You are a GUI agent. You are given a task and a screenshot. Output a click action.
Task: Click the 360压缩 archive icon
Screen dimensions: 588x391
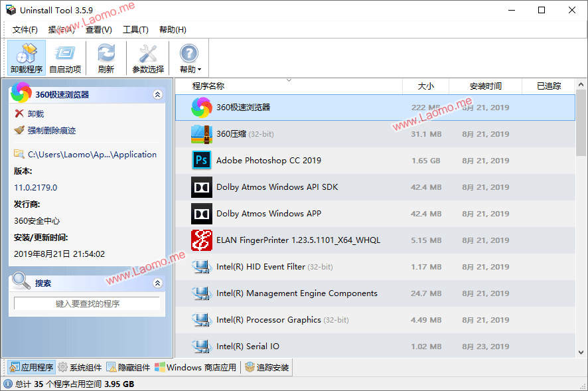(202, 134)
